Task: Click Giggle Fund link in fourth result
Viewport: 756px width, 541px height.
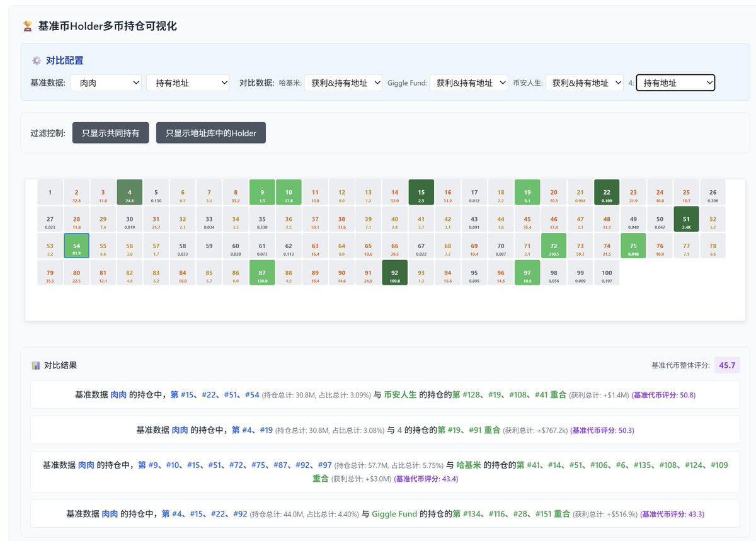Action: pos(394,514)
